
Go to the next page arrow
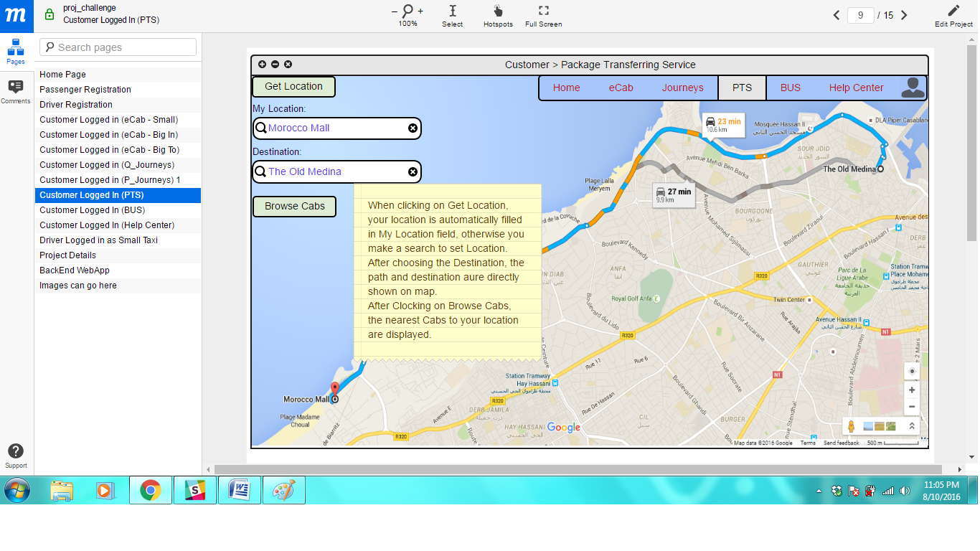(x=904, y=15)
